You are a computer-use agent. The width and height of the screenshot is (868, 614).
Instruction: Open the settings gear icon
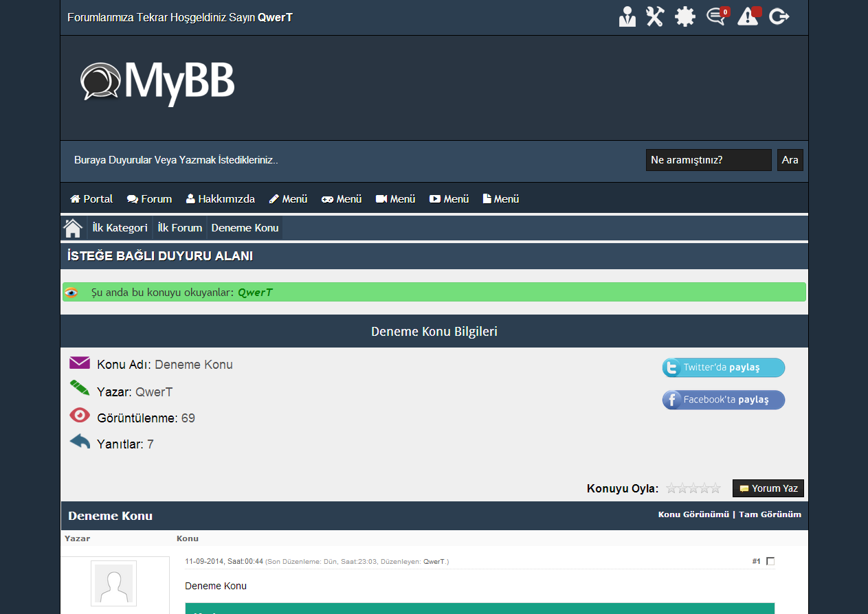tap(685, 16)
